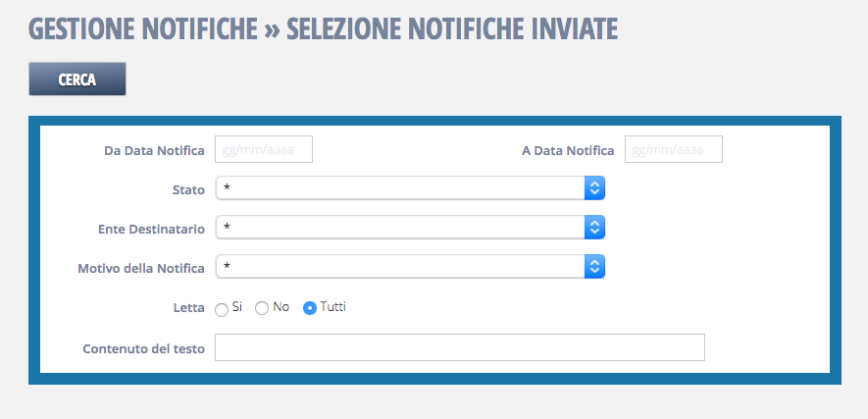Focus the A Data Notifica date field
The height and width of the screenshot is (419, 868).
coord(673,149)
